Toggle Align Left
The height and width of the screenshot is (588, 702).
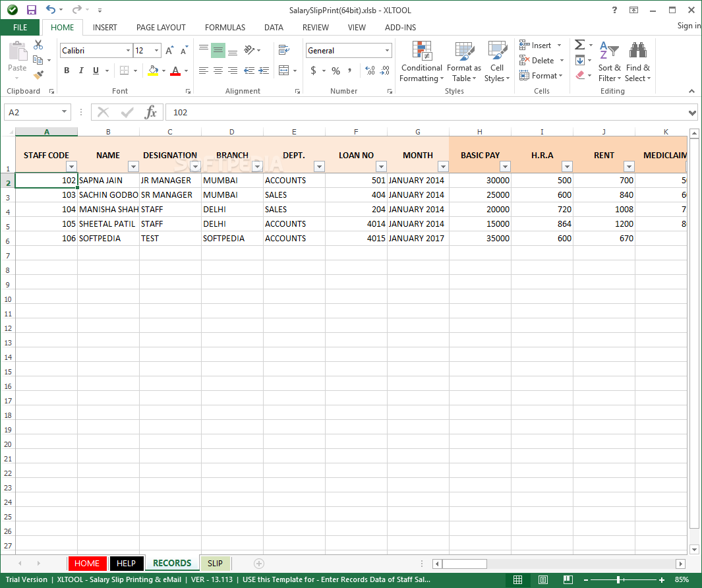204,71
